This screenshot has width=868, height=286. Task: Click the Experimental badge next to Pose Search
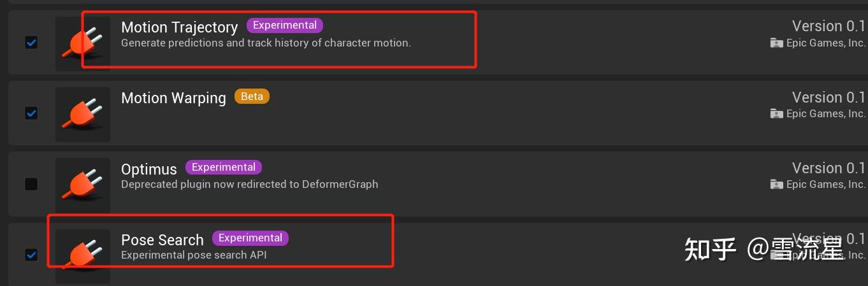click(x=250, y=238)
